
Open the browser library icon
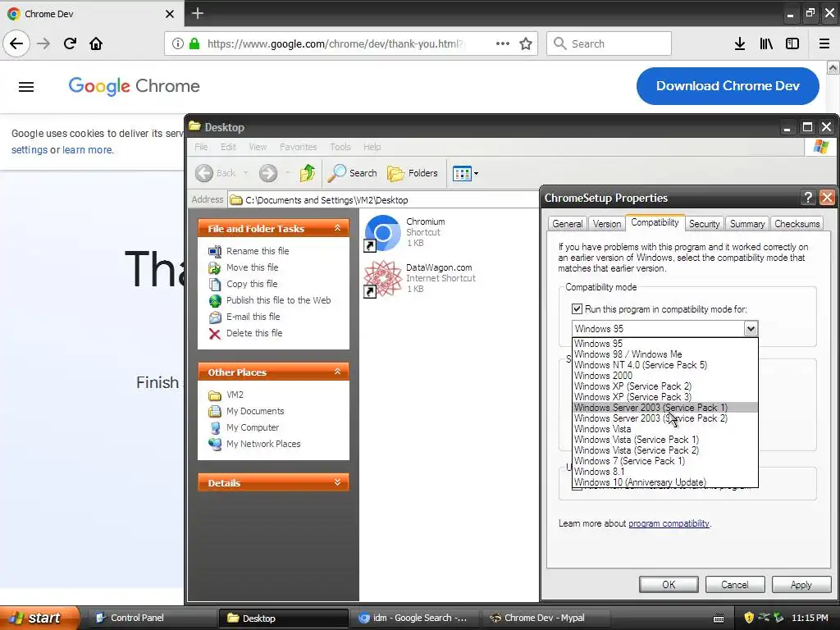point(766,43)
